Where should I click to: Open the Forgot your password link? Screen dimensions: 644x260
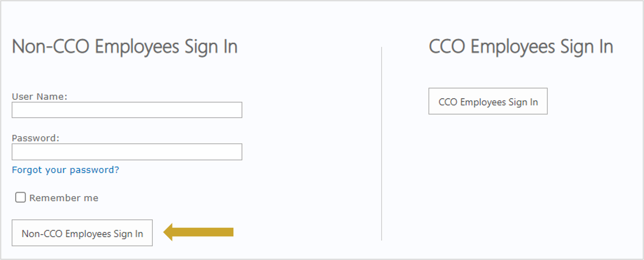coord(65,170)
